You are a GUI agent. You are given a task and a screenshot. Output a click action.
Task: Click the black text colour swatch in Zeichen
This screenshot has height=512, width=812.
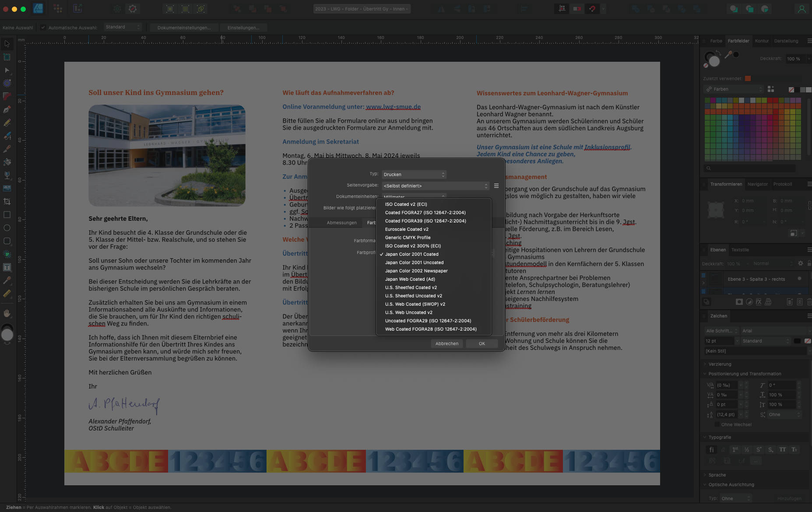pos(797,341)
